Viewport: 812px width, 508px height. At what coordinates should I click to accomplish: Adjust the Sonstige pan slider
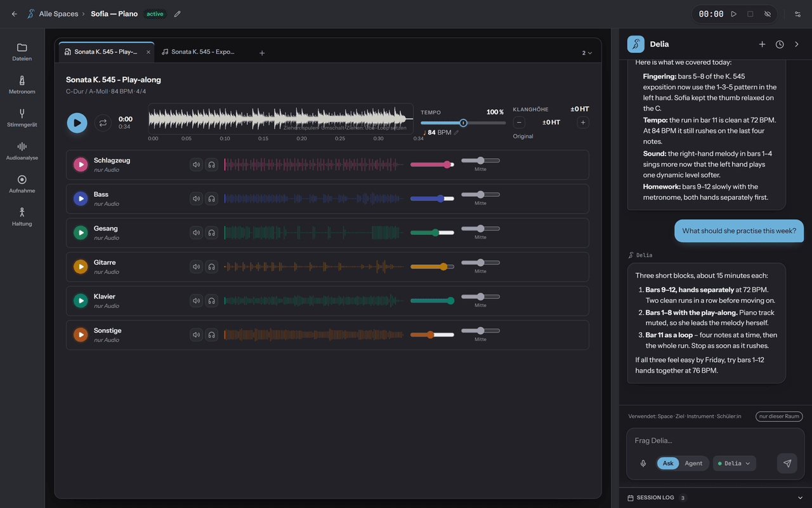point(480,330)
